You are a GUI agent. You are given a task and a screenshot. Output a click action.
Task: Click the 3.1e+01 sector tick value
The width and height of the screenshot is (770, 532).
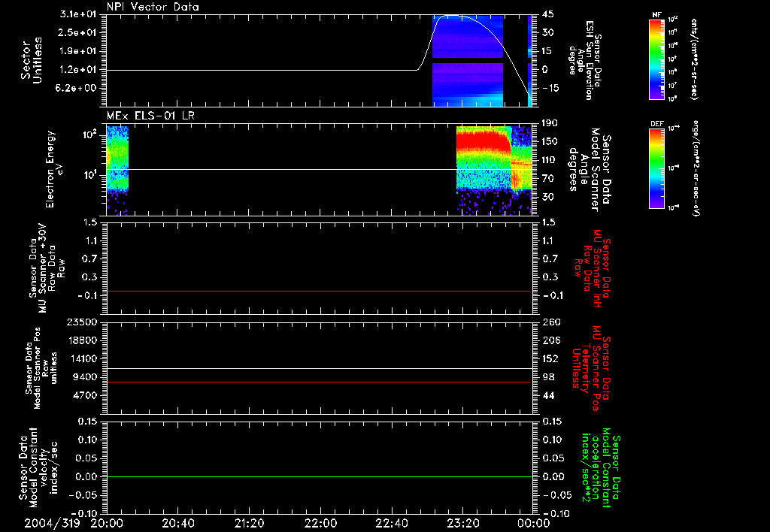click(x=78, y=14)
